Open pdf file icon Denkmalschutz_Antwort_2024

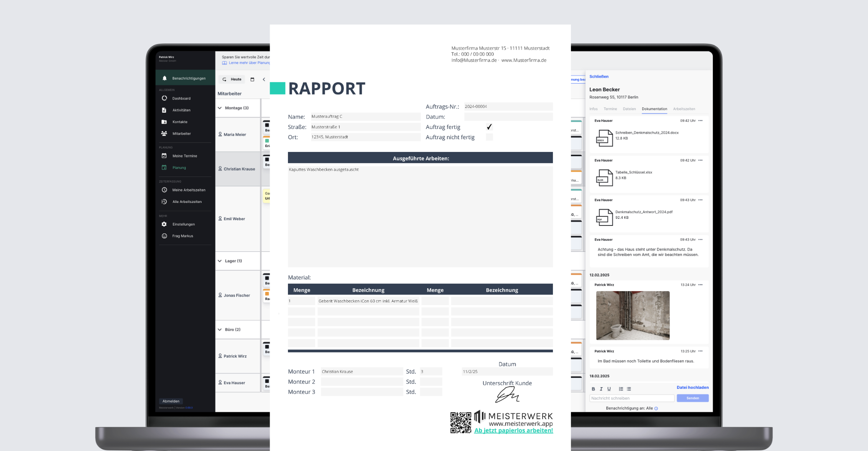604,218
